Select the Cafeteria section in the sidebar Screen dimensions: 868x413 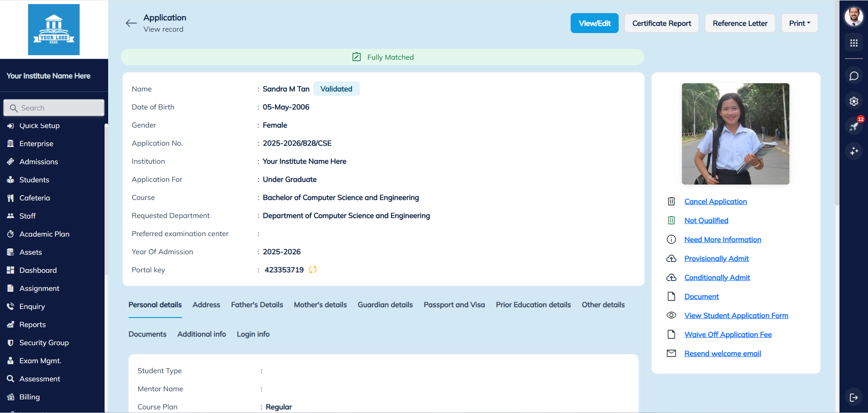pyautogui.click(x=34, y=198)
